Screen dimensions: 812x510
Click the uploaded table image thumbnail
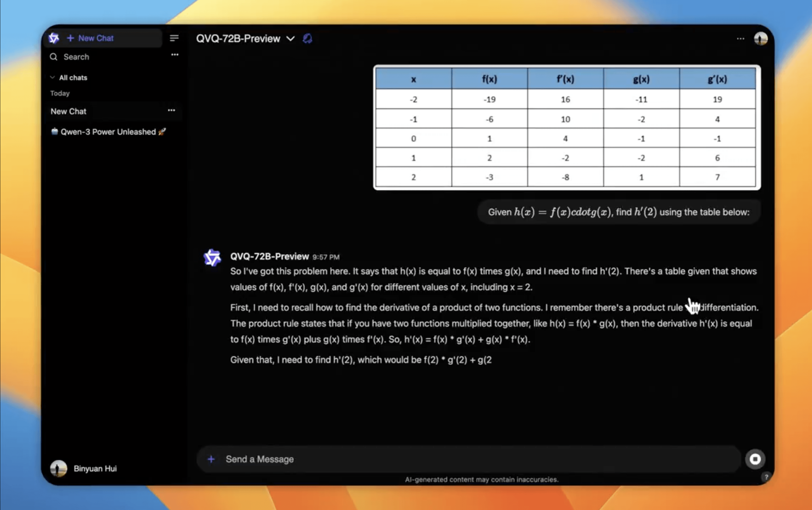click(567, 127)
